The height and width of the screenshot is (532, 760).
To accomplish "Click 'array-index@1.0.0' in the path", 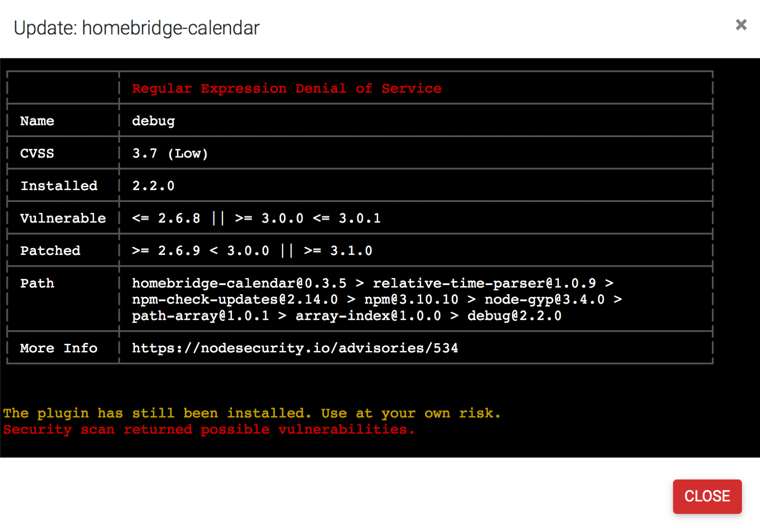I will [368, 316].
